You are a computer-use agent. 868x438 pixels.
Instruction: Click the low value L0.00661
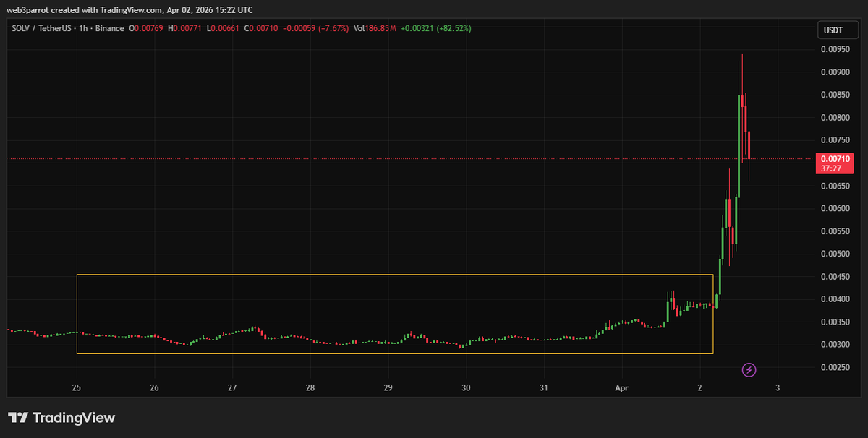point(224,28)
